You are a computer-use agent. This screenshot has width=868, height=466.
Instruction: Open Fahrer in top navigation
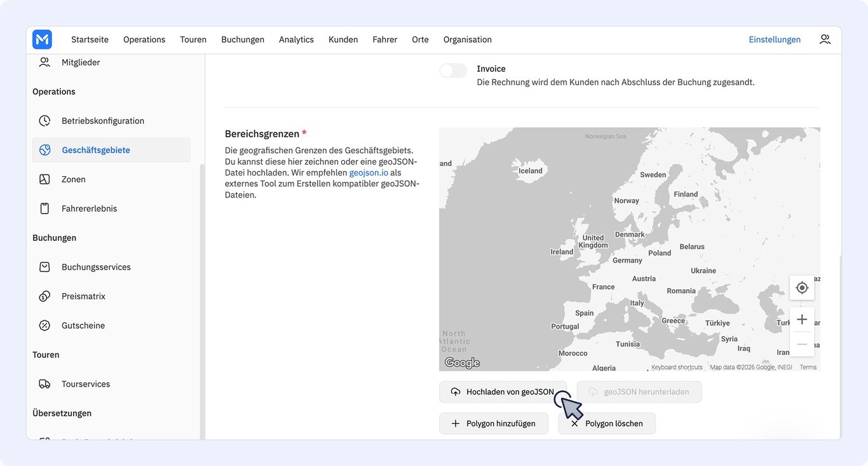coord(385,39)
